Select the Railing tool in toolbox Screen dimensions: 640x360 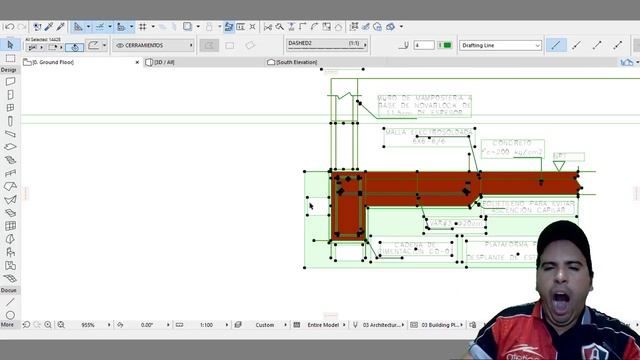10,173
